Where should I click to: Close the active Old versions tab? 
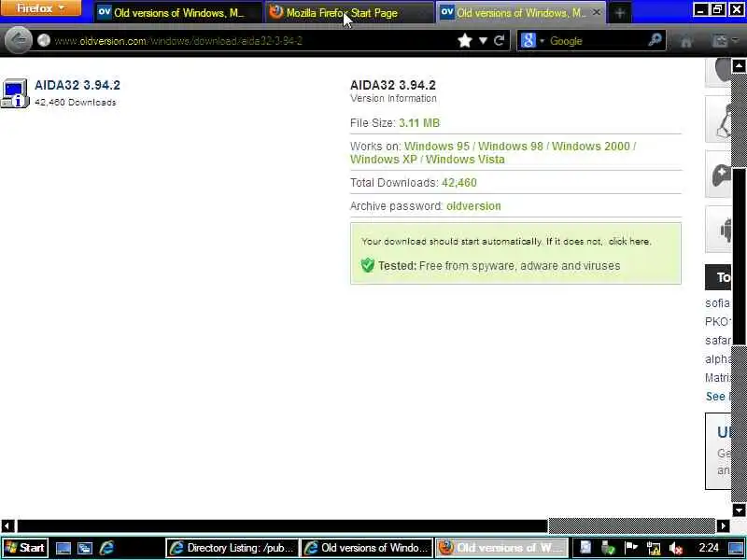597,13
